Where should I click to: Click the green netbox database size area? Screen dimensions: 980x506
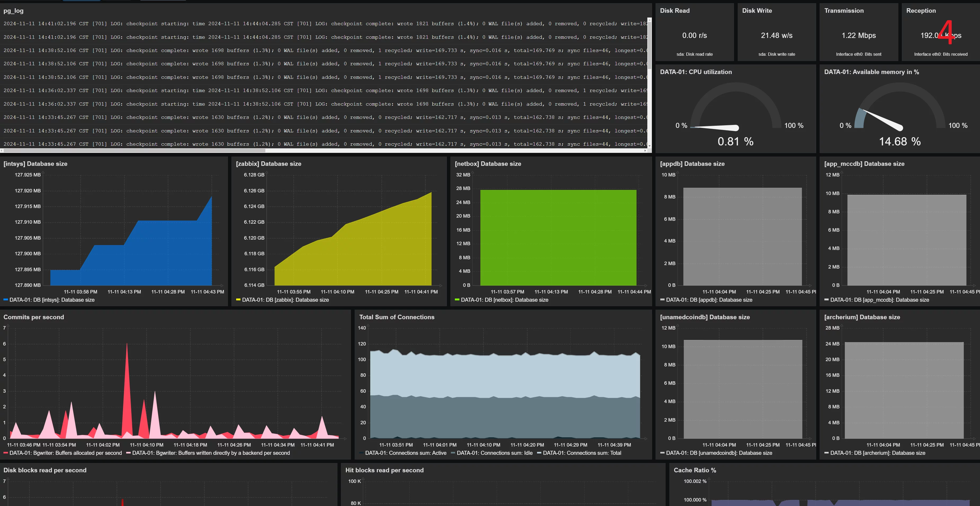point(558,237)
